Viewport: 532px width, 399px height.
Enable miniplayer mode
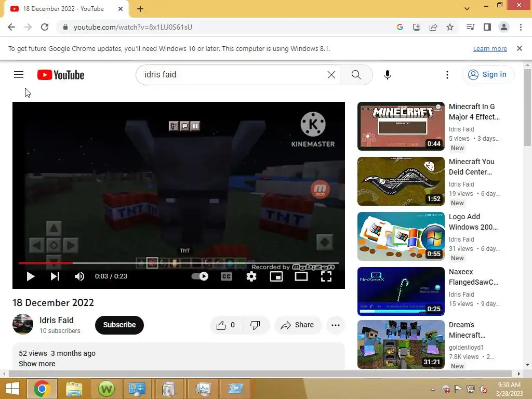point(276,276)
